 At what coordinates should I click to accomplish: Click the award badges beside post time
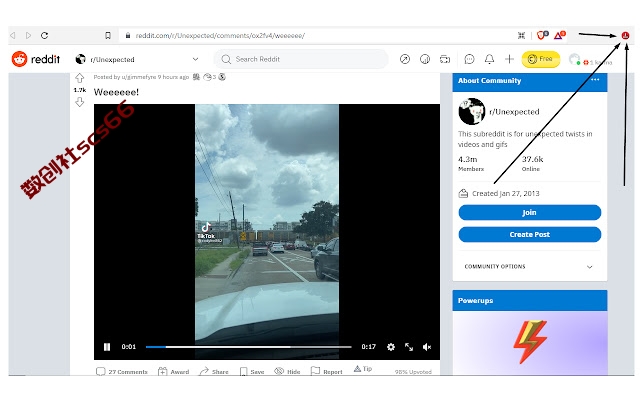(209, 77)
